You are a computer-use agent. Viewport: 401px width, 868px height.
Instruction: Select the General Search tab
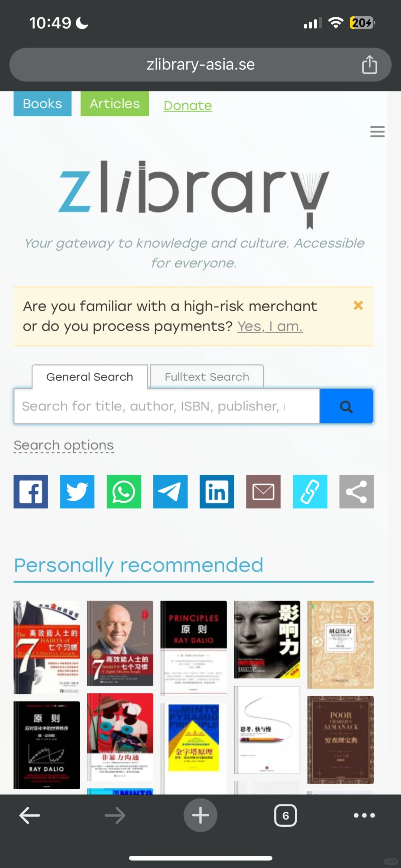coord(90,377)
